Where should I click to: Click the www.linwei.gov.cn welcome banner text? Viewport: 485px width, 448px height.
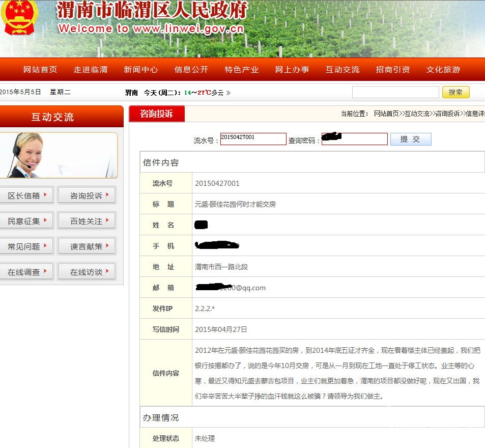(151, 29)
